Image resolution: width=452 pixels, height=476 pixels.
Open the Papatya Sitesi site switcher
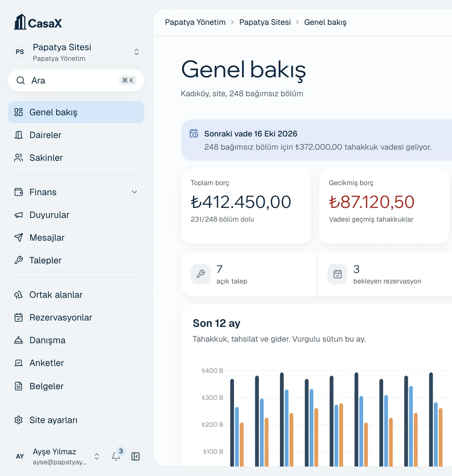[76, 52]
